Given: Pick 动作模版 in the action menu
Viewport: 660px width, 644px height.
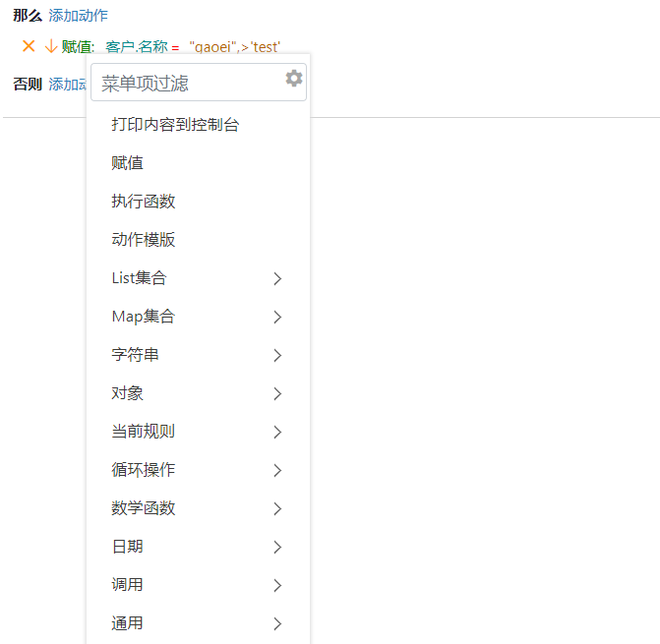Looking at the screenshot, I should (x=144, y=240).
